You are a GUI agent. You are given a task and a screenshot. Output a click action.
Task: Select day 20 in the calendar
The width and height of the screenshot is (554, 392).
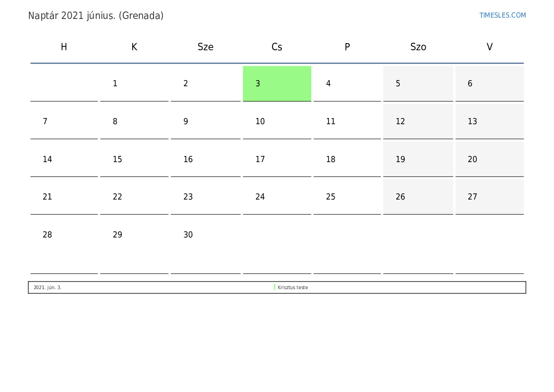coord(490,159)
